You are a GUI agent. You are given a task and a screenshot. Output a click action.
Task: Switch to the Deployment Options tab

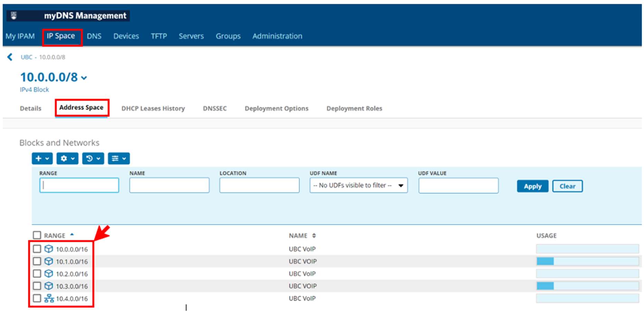pyautogui.click(x=276, y=109)
